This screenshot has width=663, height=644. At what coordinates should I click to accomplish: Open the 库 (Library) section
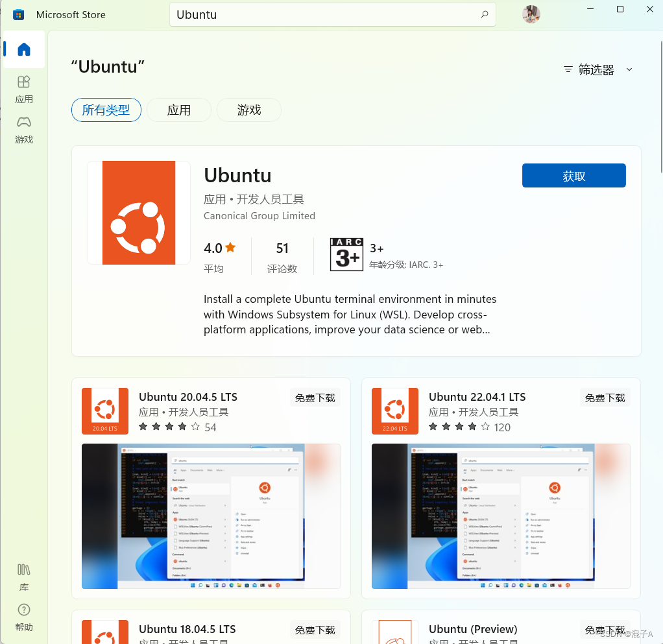[x=23, y=577]
